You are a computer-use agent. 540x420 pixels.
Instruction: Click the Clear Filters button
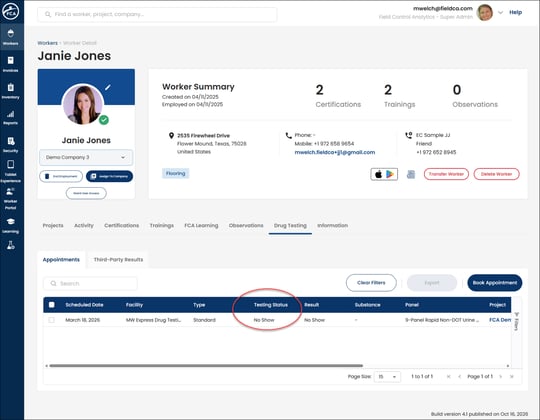371,283
